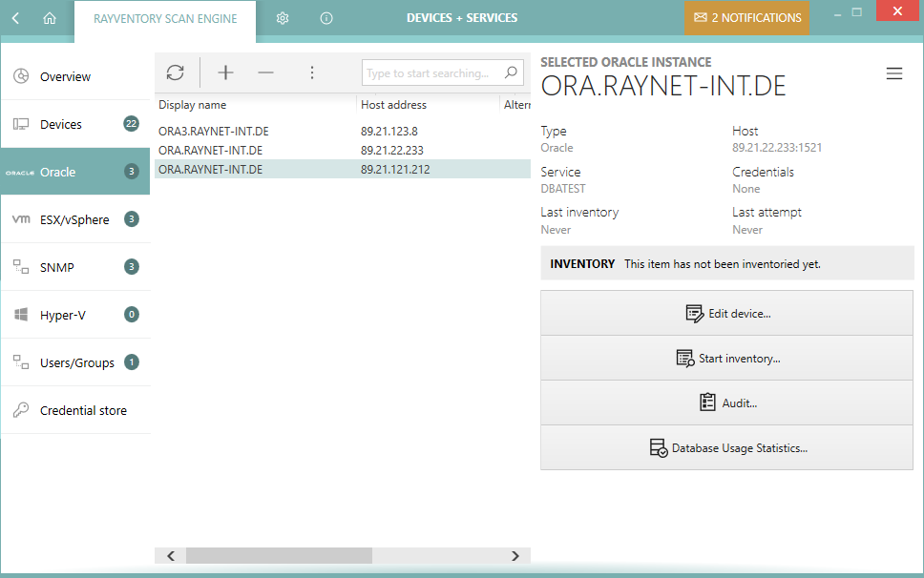
Task: Open the 2 Notifications panel
Action: pos(746,18)
